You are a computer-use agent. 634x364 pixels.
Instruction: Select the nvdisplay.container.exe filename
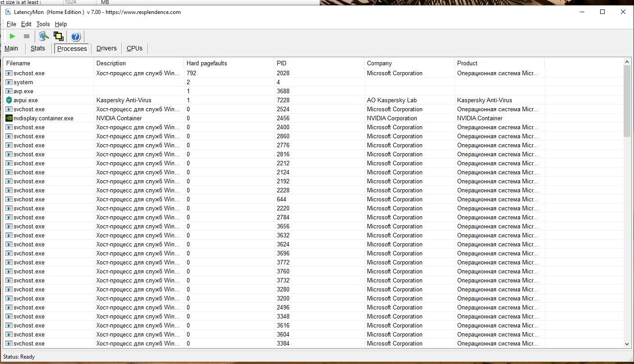[x=43, y=118]
